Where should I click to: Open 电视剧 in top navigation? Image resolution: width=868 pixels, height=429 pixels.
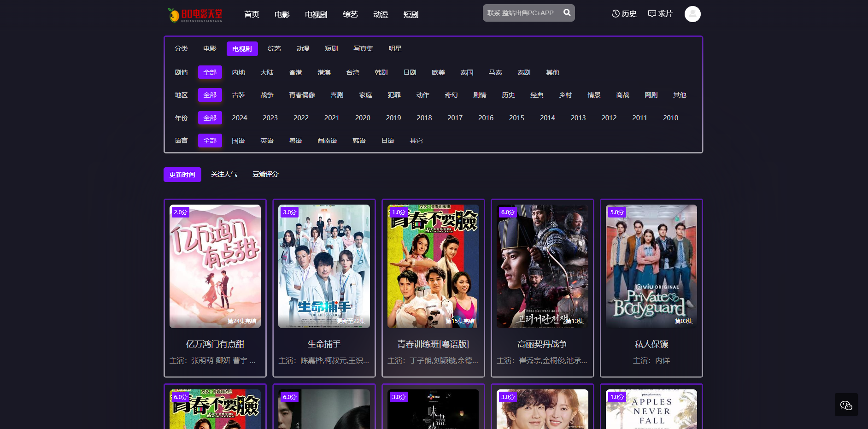[x=316, y=15]
